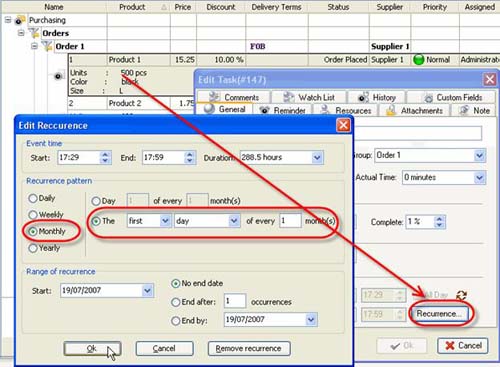Switch to the Attachments tab
The image size is (500, 367).
414,110
